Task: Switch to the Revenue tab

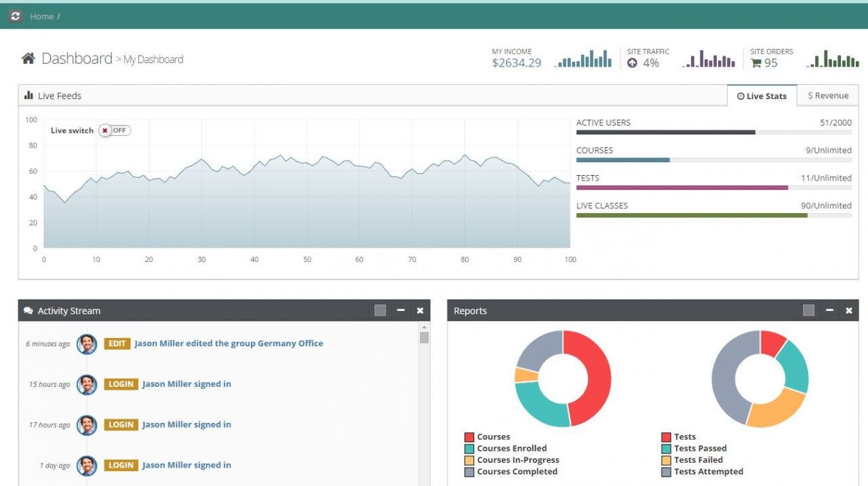Action: pos(827,96)
